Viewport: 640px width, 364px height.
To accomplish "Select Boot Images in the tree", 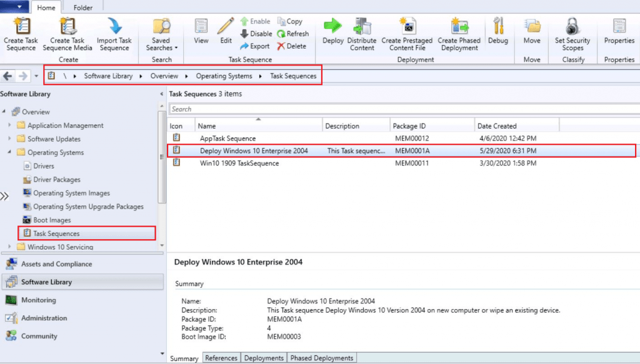I will point(52,220).
